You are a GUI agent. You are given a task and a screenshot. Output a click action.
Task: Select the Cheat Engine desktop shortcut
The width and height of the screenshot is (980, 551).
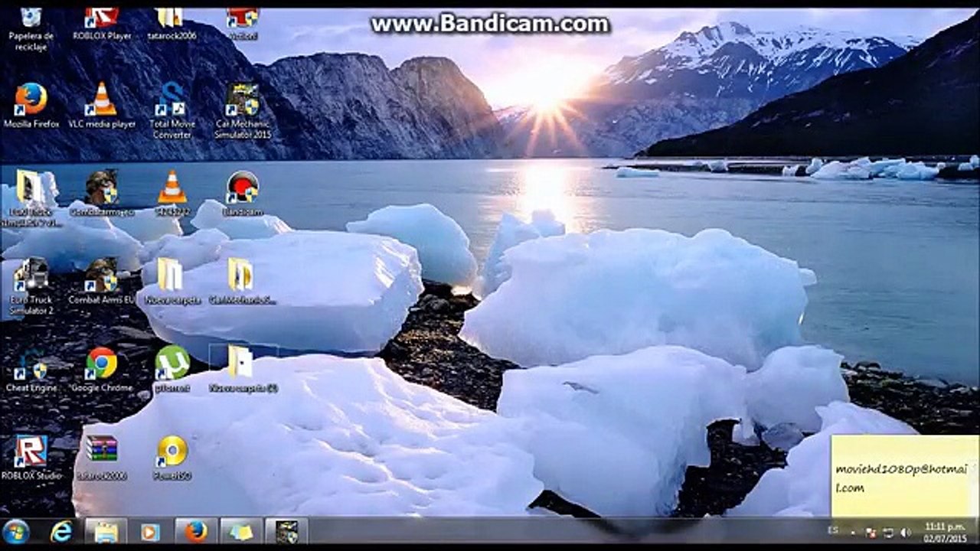31,370
